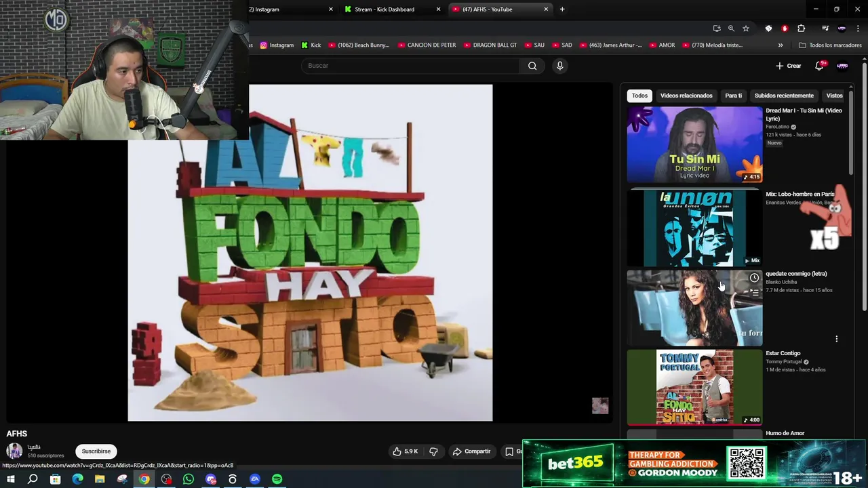
Task: Subscribe with the Suscribirse button
Action: [x=96, y=451]
